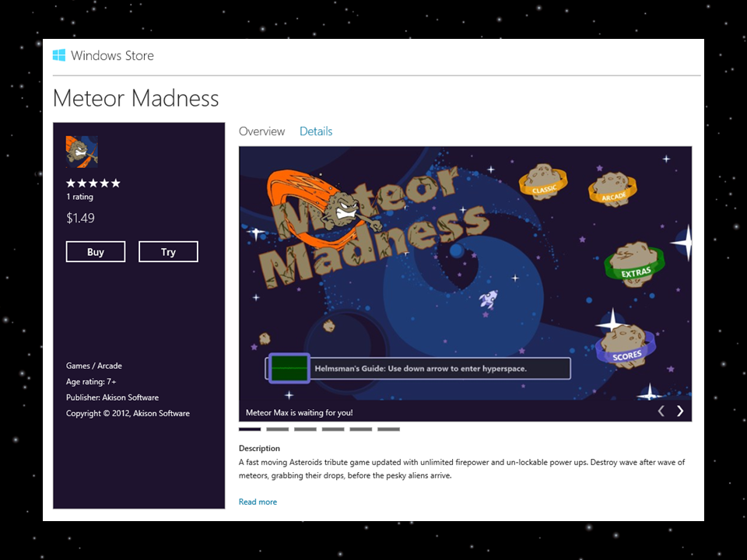Click the Games / Arcade category text
This screenshot has height=560, width=747.
pos(94,366)
